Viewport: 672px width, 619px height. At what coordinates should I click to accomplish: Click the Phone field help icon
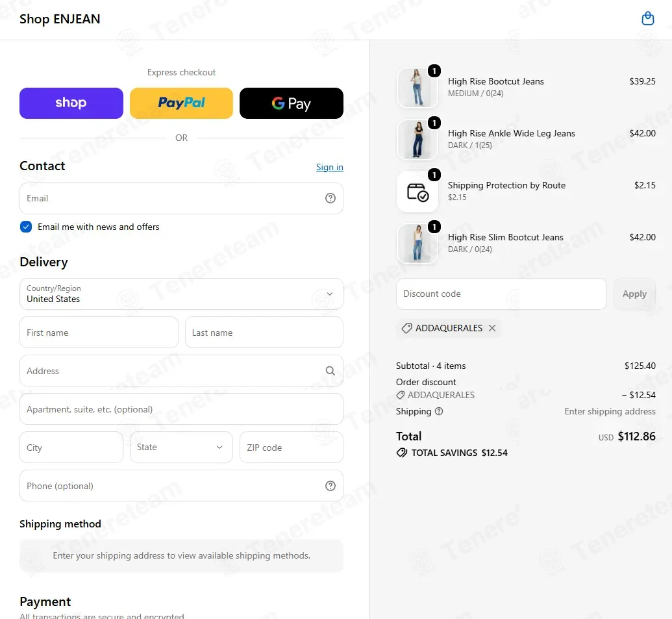[330, 486]
